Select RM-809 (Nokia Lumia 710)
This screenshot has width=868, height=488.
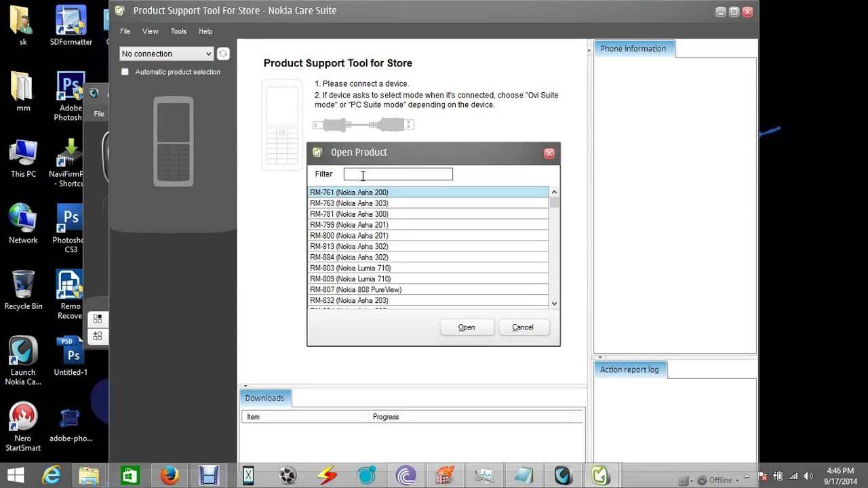tap(428, 279)
